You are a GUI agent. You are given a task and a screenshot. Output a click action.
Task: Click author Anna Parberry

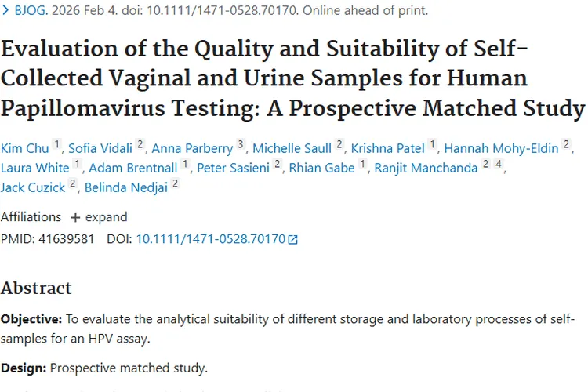[x=192, y=148]
